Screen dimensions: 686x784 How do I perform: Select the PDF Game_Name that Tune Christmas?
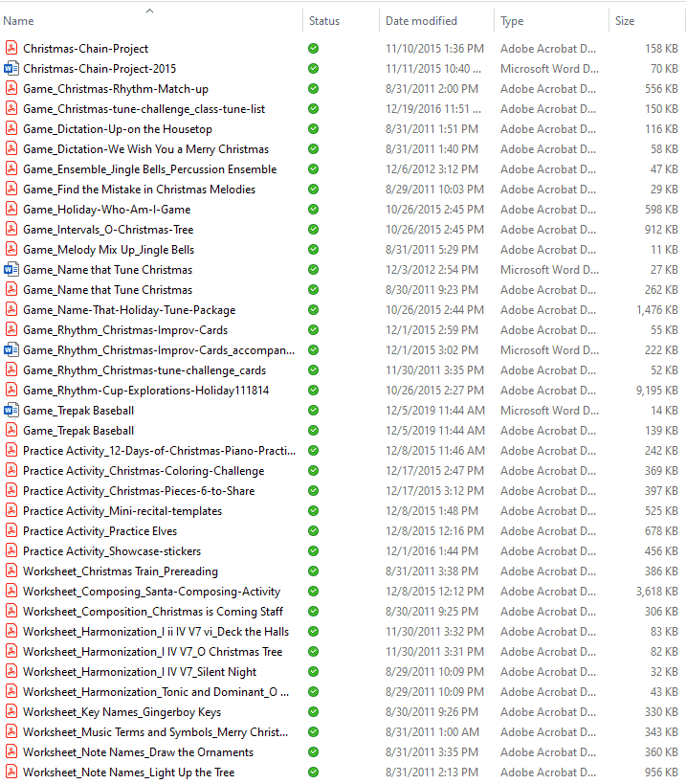pyautogui.click(x=107, y=290)
